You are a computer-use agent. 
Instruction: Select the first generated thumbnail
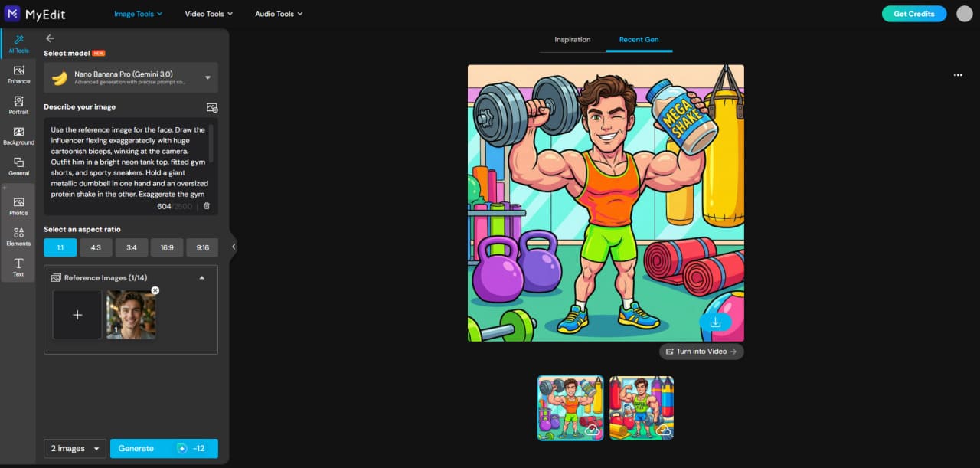[x=570, y=407]
